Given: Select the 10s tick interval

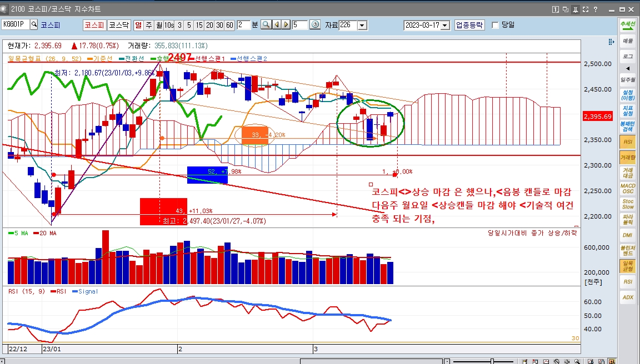Looking at the screenshot, I should point(169,25).
